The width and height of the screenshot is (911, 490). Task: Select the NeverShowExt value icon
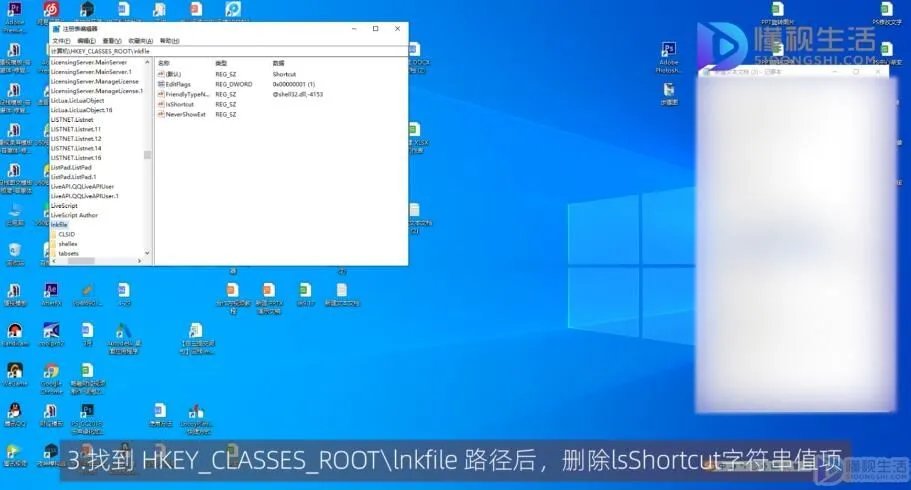point(161,115)
